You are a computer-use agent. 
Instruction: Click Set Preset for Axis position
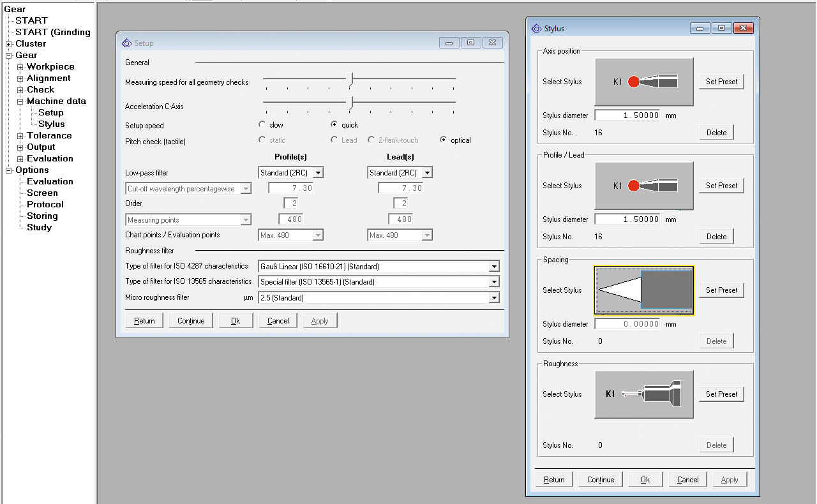[x=721, y=82]
